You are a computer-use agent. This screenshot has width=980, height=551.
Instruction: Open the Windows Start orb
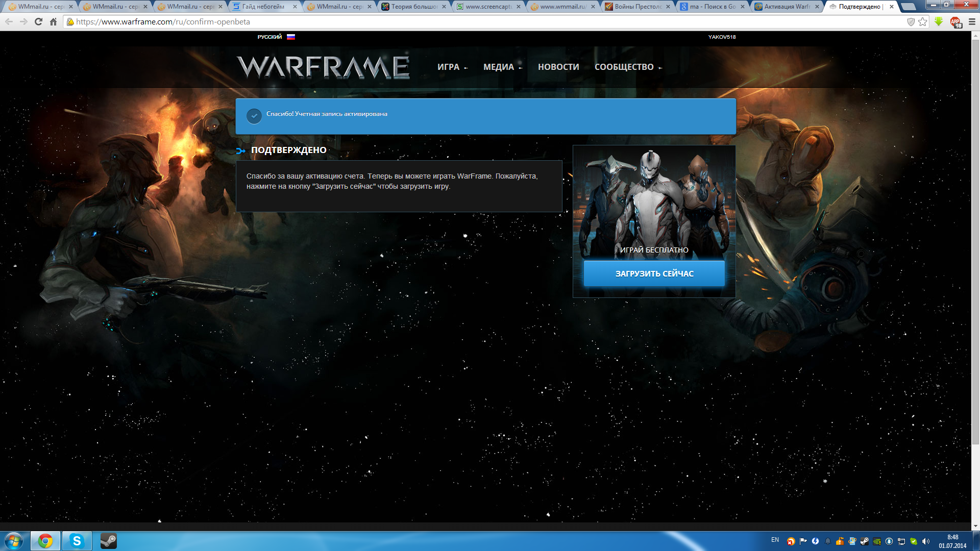pos(14,541)
